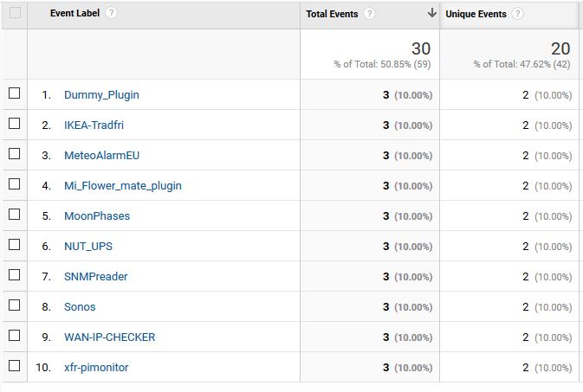The width and height of the screenshot is (583, 392).
Task: Open help icon next to Total Events
Action: [x=369, y=14]
